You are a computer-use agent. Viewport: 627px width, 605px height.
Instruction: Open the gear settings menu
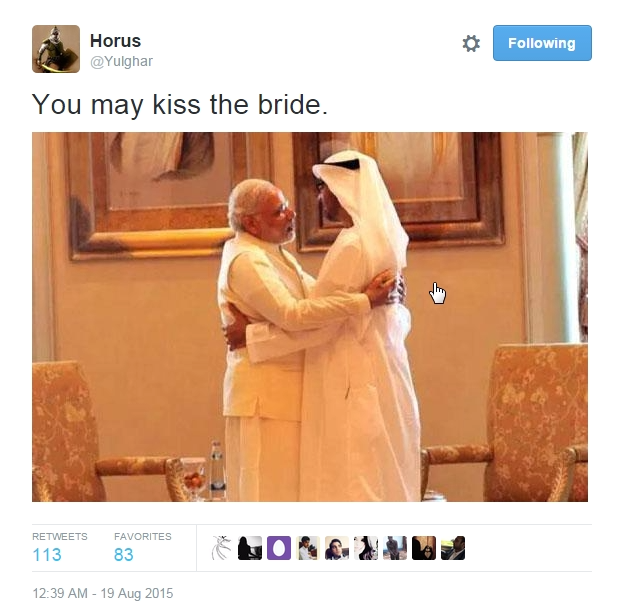click(471, 43)
